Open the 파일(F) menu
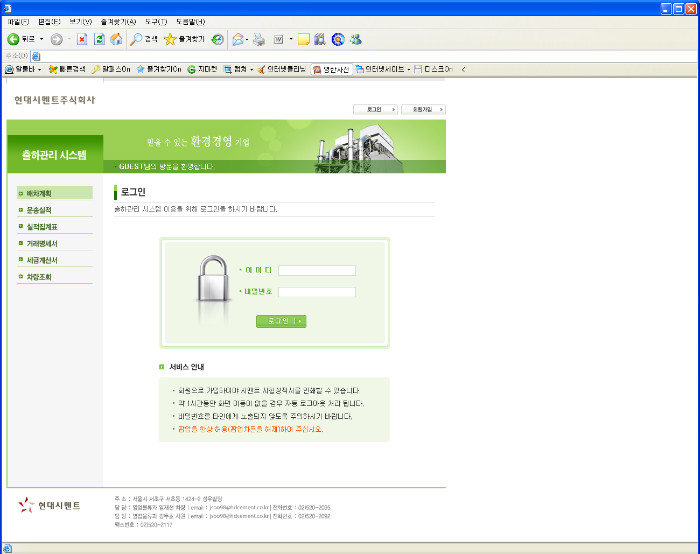Viewport: 700px width, 554px height. click(x=18, y=21)
